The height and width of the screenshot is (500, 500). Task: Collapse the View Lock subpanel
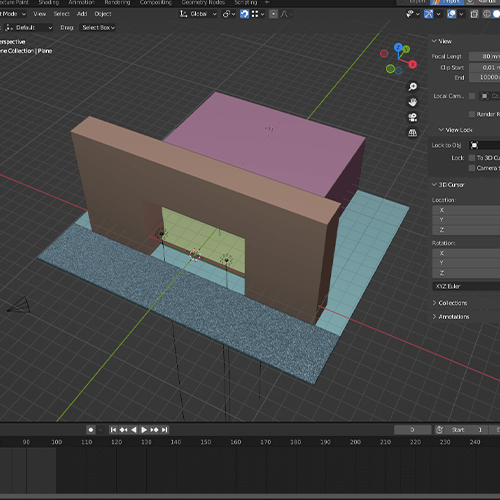(456, 130)
